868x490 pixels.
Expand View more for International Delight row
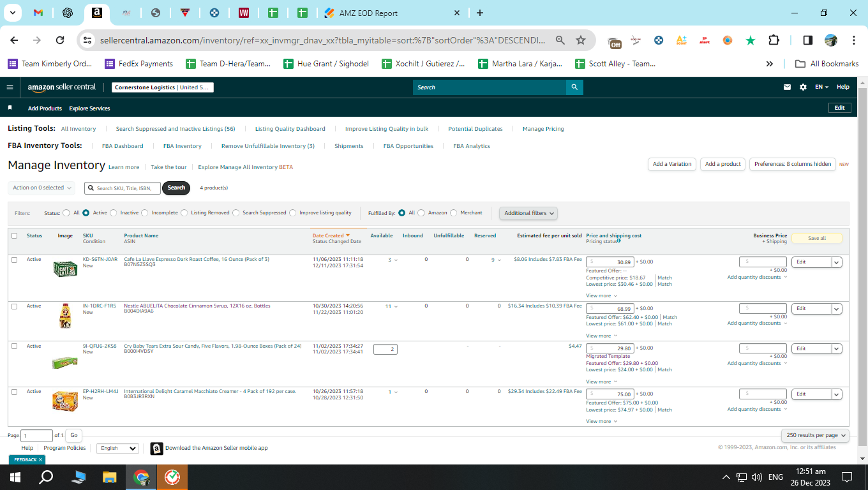coord(602,422)
